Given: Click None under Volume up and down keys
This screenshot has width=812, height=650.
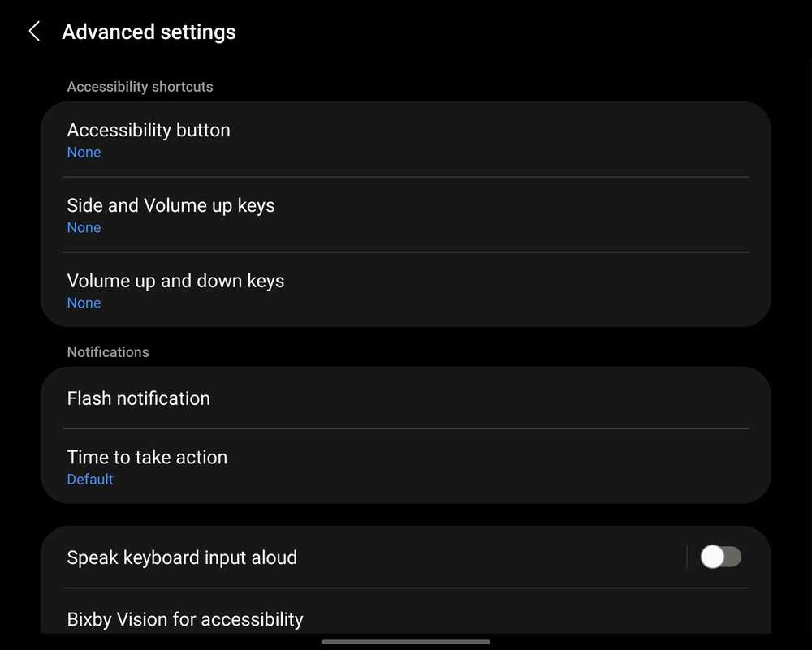Looking at the screenshot, I should pos(84,303).
